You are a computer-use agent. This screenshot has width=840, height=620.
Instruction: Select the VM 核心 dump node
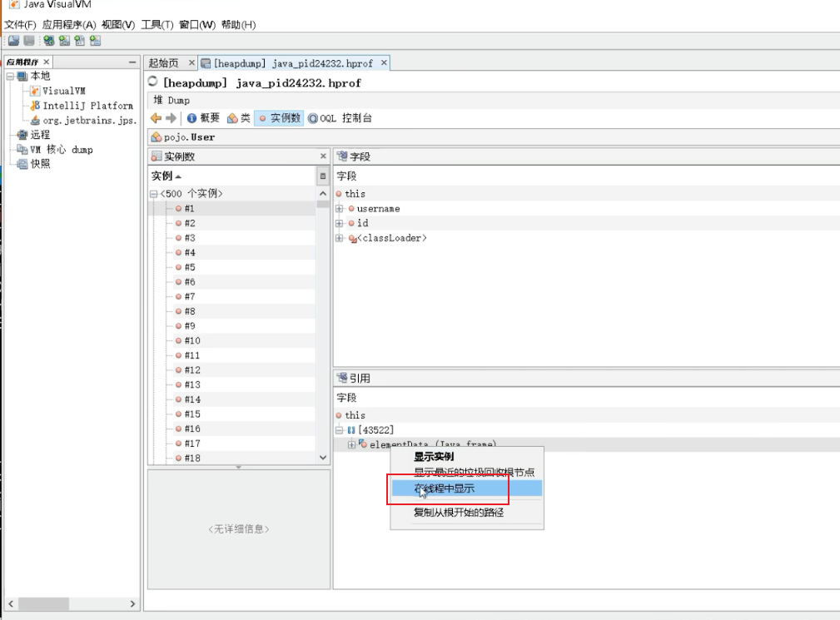coord(55,149)
